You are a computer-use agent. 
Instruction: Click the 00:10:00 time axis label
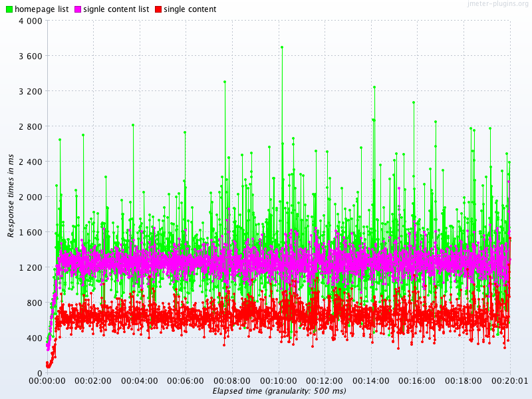point(279,382)
